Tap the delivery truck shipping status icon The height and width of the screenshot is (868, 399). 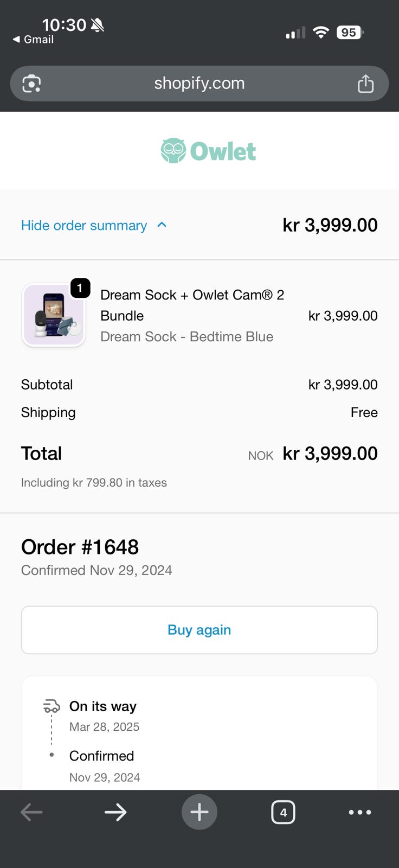[52, 706]
